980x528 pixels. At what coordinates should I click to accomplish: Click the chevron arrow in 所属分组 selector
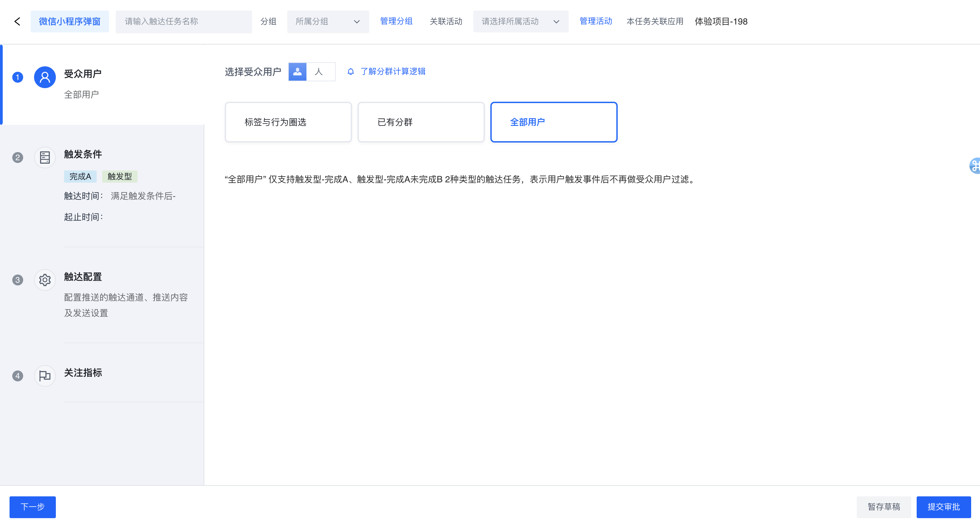pyautogui.click(x=357, y=22)
